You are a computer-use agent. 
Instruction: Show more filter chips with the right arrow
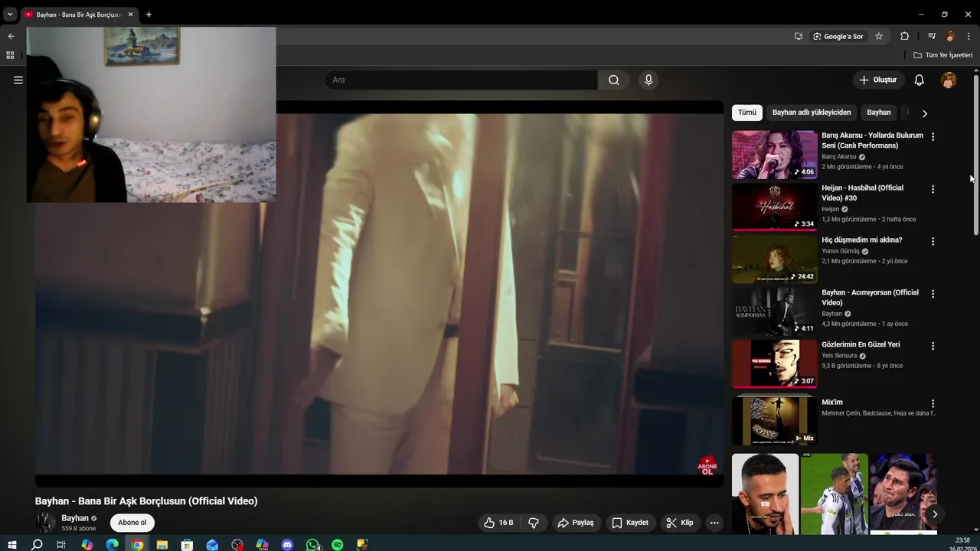pos(925,113)
